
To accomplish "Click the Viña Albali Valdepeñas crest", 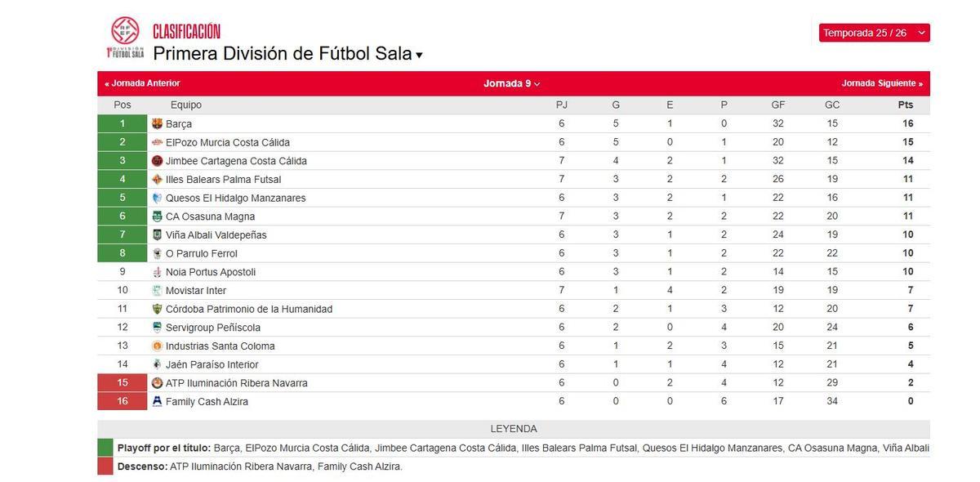I will pyautogui.click(x=157, y=234).
